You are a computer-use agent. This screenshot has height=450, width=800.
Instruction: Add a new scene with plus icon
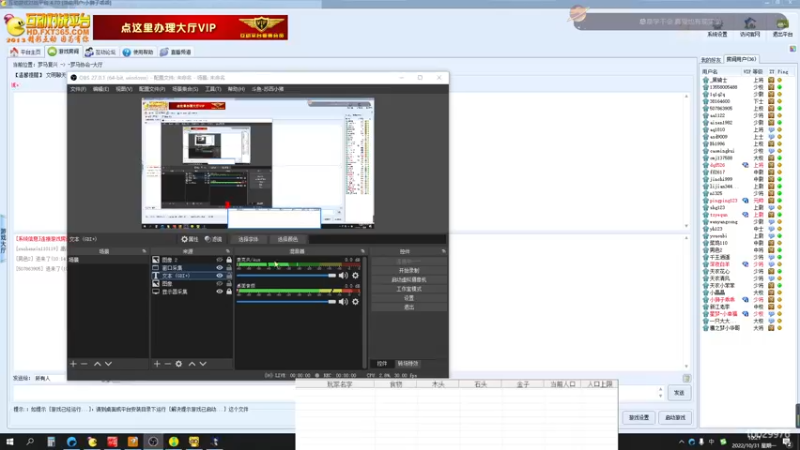[73, 364]
